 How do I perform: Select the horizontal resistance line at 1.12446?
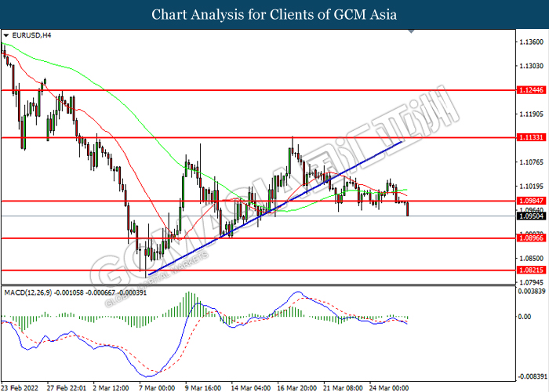click(259, 90)
